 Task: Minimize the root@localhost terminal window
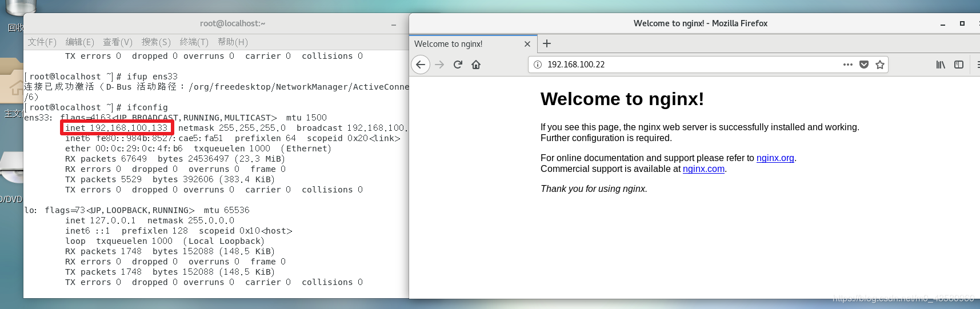tap(394, 24)
